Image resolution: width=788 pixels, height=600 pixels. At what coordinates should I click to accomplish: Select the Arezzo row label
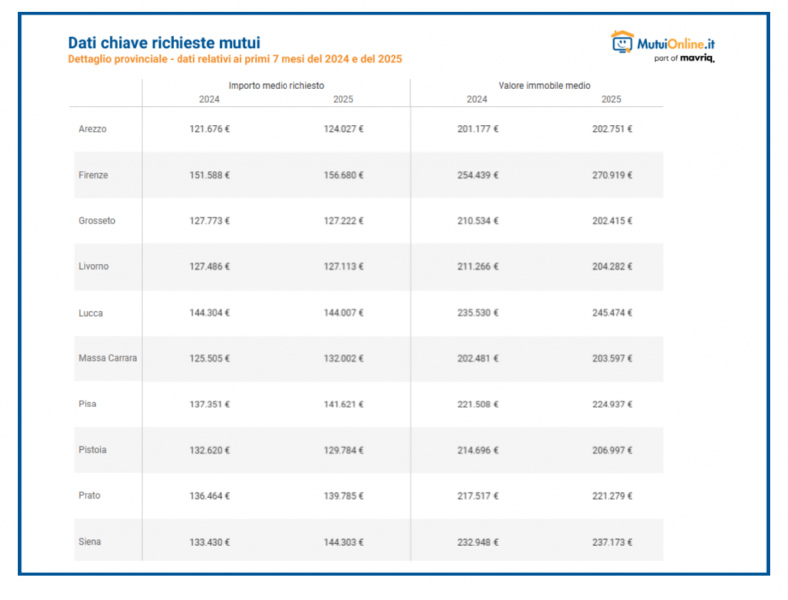tap(93, 129)
